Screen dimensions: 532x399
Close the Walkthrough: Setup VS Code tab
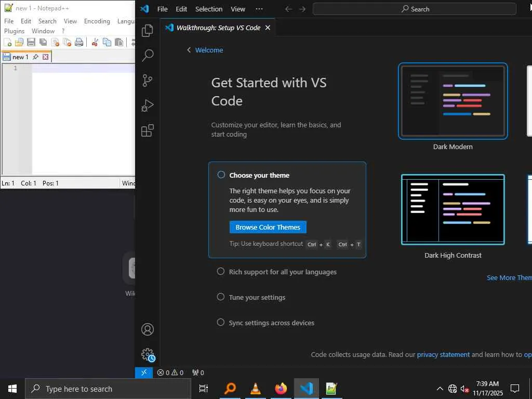(x=268, y=28)
